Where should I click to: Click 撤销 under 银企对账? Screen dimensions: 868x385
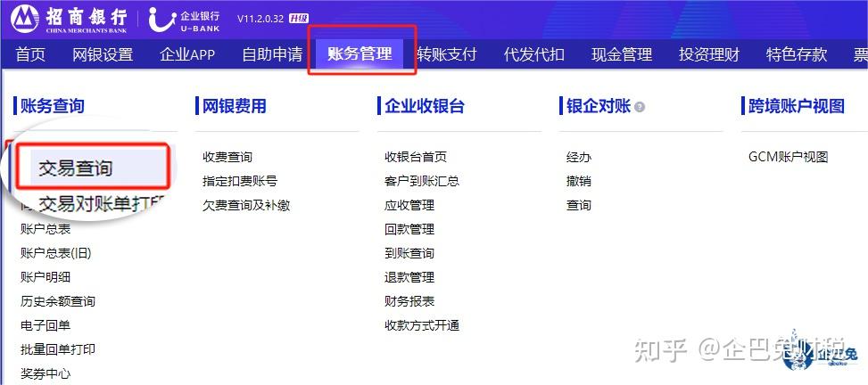579,181
